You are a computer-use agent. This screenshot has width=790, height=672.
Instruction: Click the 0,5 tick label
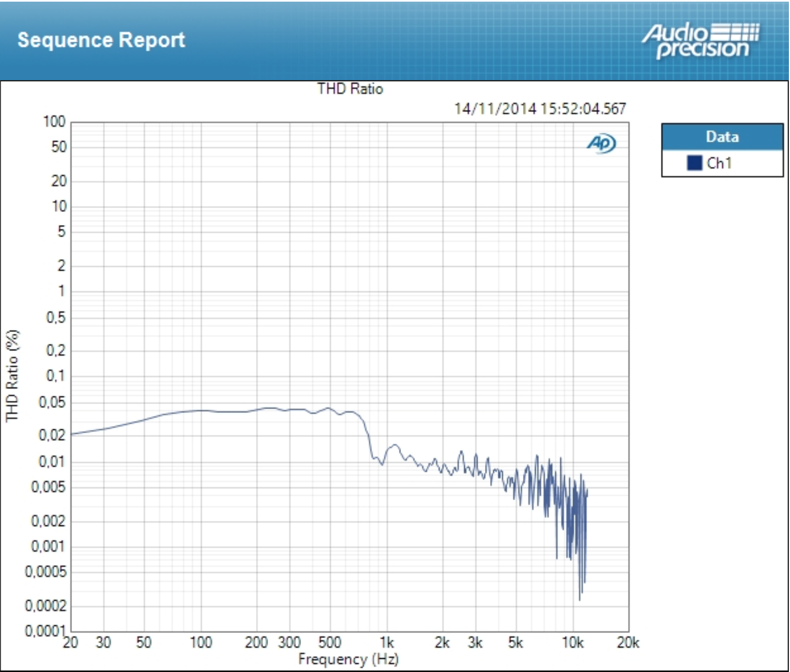click(x=55, y=317)
